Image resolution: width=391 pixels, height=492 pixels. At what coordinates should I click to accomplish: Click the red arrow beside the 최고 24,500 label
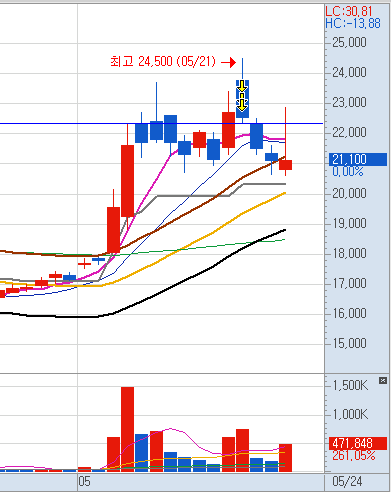(229, 62)
